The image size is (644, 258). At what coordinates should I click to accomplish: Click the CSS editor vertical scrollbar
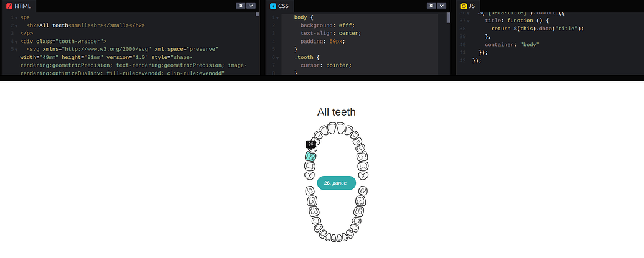click(449, 19)
